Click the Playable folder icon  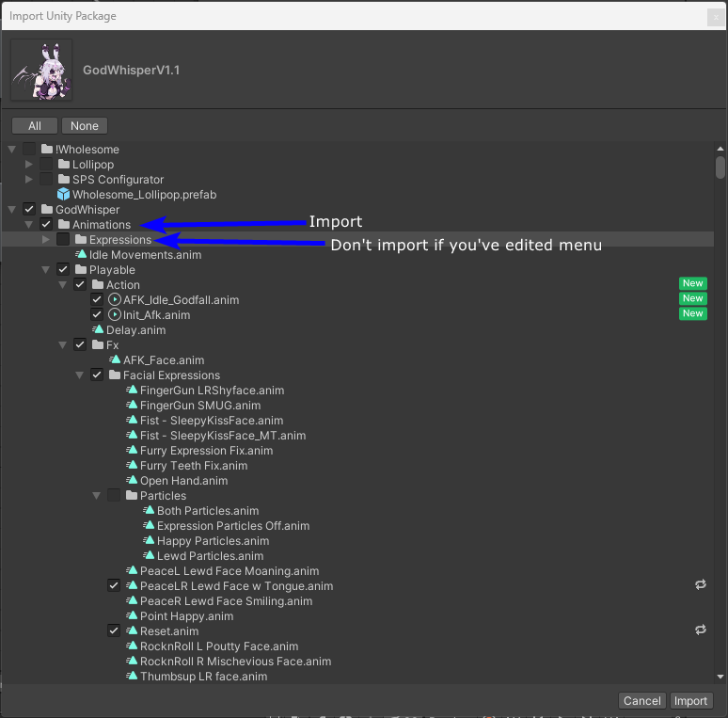pos(81,269)
